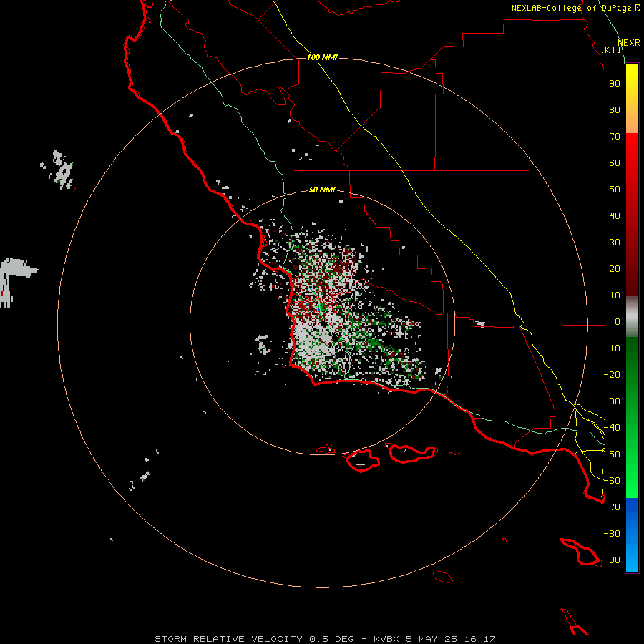
Task: Click the positive 20 scale value
Action: (615, 269)
